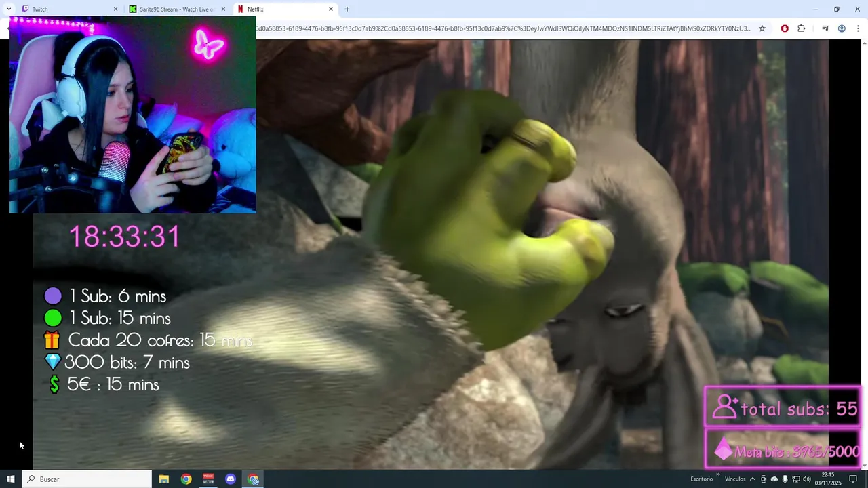
Task: Switch to the Sarita96 Stream tab
Action: 178,9
